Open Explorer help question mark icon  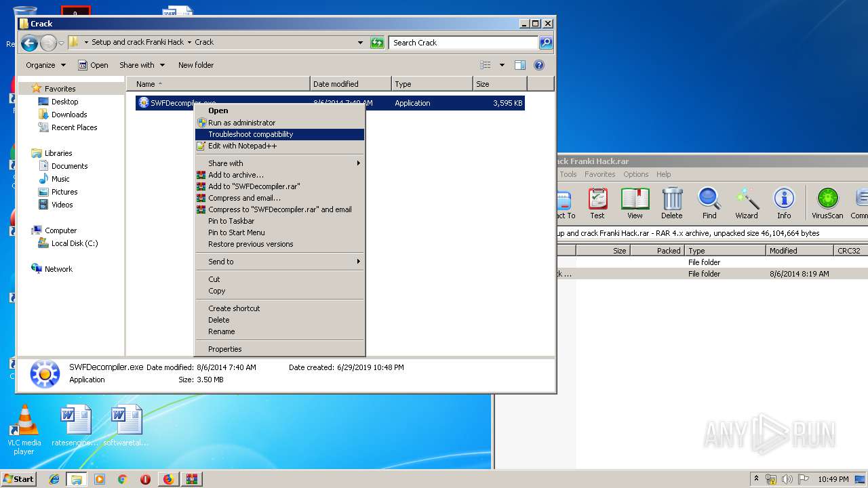[539, 65]
